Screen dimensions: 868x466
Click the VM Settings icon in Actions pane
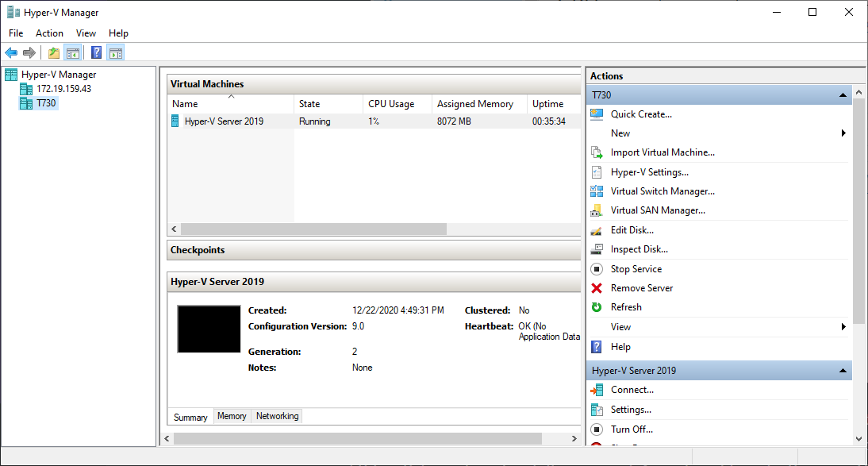[x=597, y=410]
